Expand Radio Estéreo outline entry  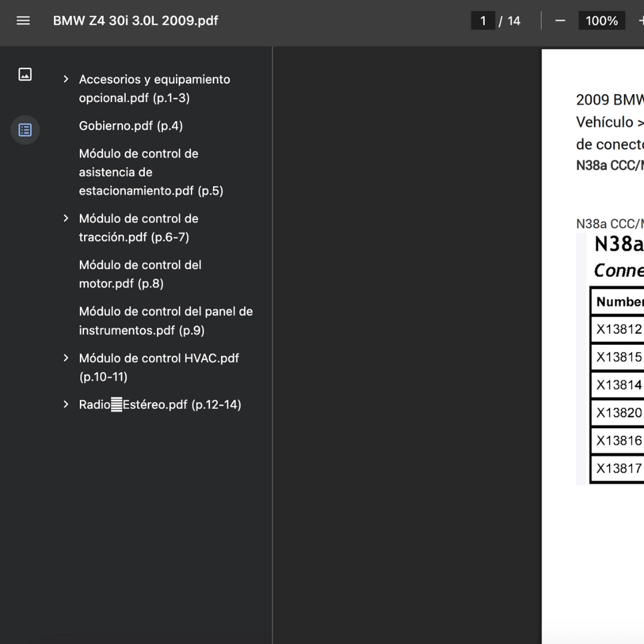(x=66, y=404)
